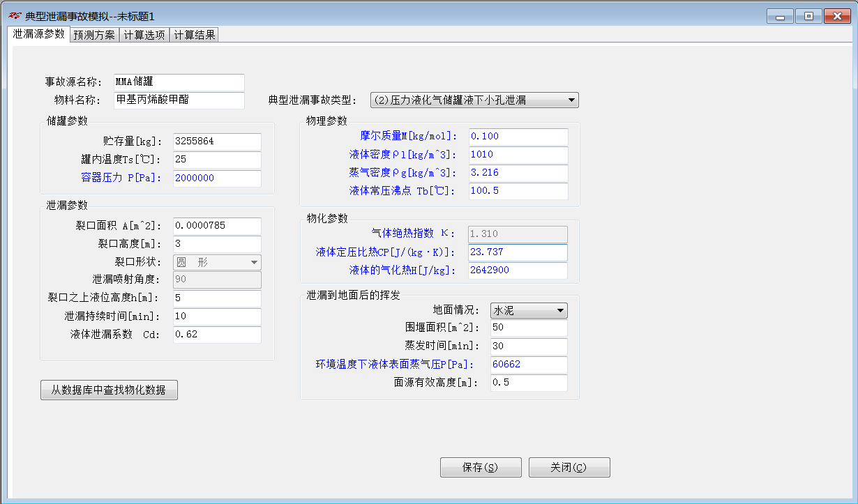Click the 蒸发时间 field showing 30
Screen dimensions: 858x504
pos(529,346)
